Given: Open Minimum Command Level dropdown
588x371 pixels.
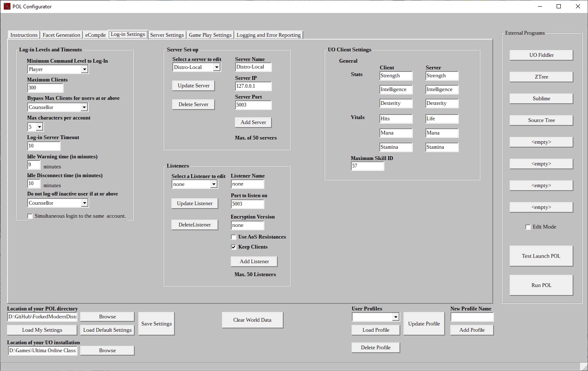Looking at the screenshot, I should click(x=84, y=70).
